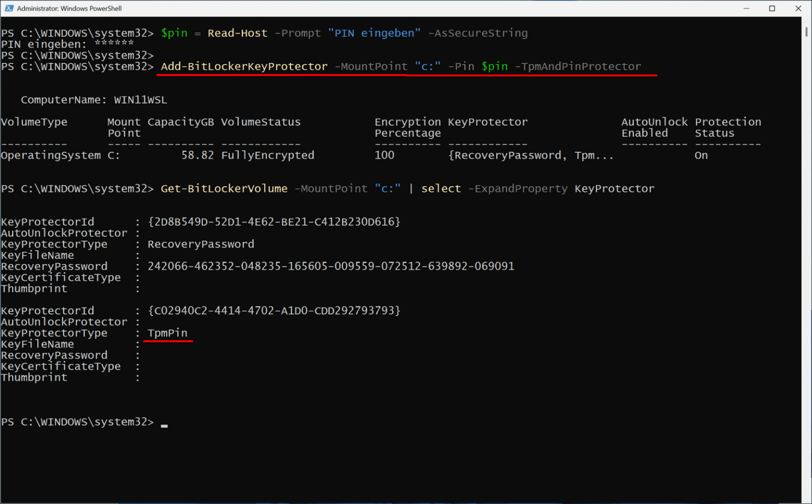Click the FullyEncrypted volume status text

coord(267,155)
